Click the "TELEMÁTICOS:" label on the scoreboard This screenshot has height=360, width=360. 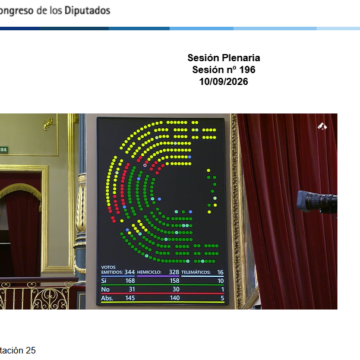coord(196,272)
